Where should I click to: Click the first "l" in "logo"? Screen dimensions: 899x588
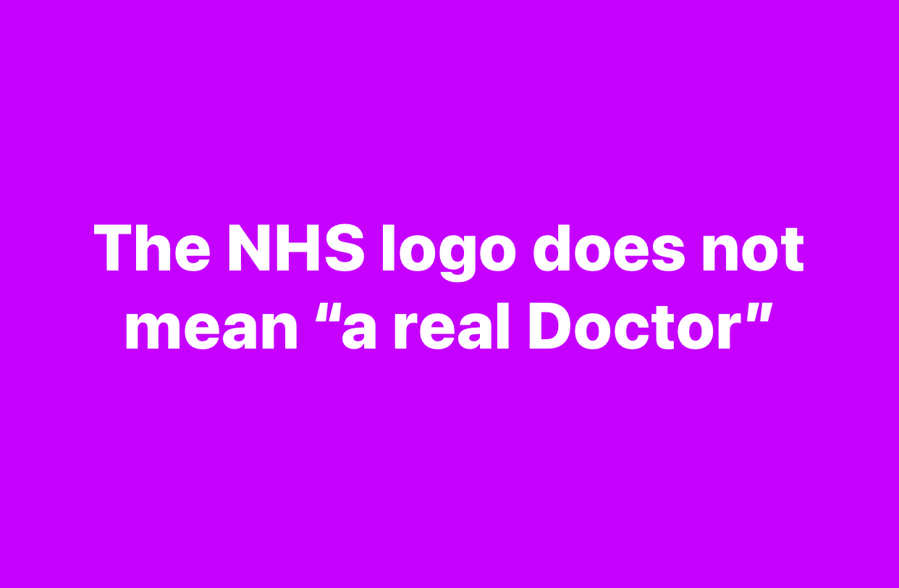(388, 248)
